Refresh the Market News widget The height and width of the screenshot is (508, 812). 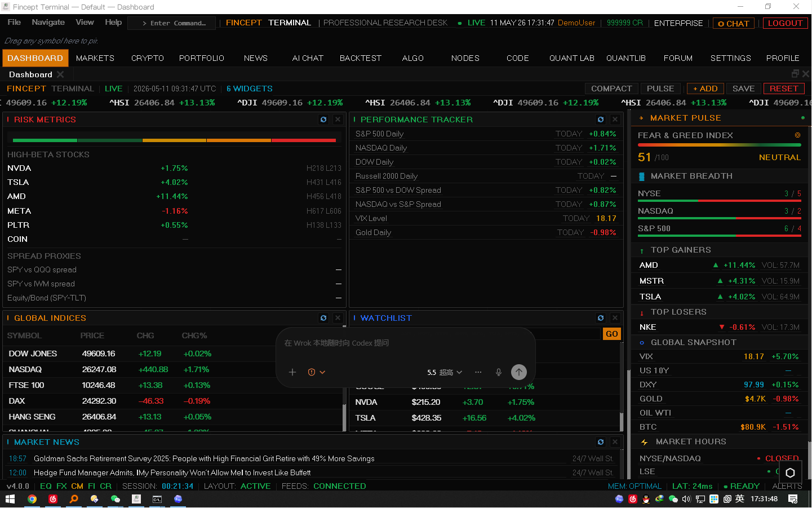[x=601, y=442]
